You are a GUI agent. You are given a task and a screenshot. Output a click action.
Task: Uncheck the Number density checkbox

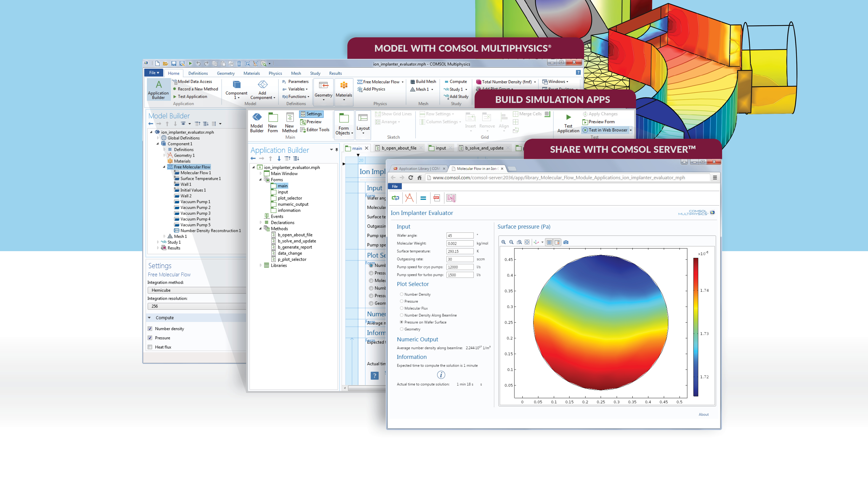pos(150,328)
